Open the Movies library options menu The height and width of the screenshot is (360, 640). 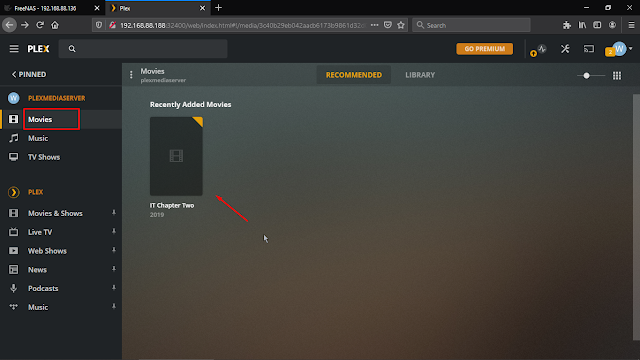[x=131, y=75]
